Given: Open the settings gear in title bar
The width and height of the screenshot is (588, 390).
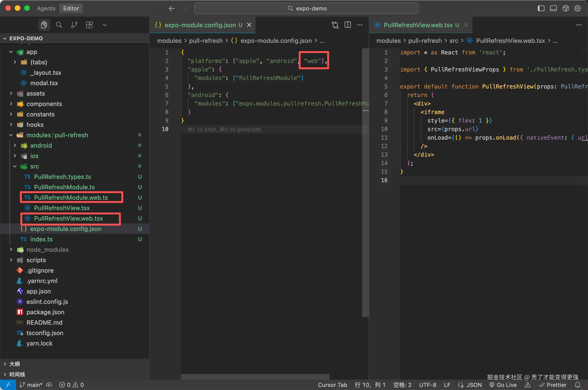Looking at the screenshot, I should (x=578, y=8).
